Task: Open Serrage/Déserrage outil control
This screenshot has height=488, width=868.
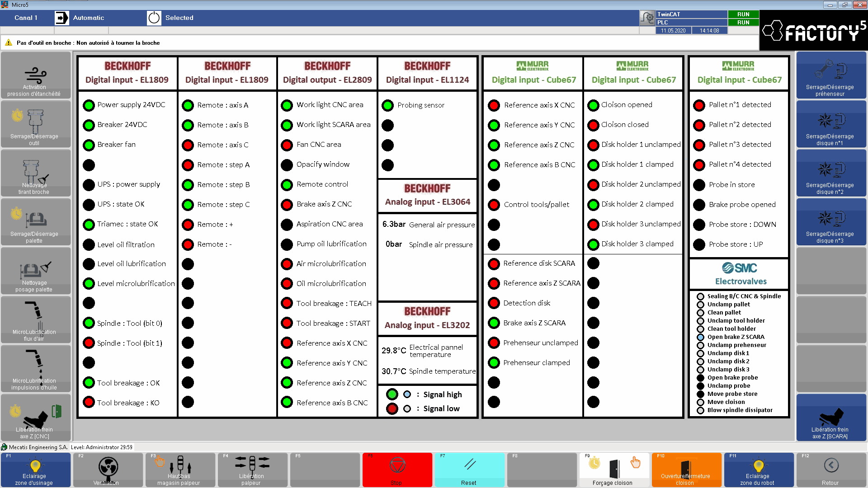Action: pos(35,124)
